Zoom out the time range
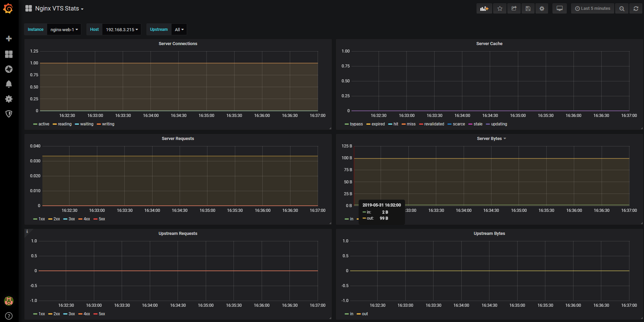 click(622, 8)
